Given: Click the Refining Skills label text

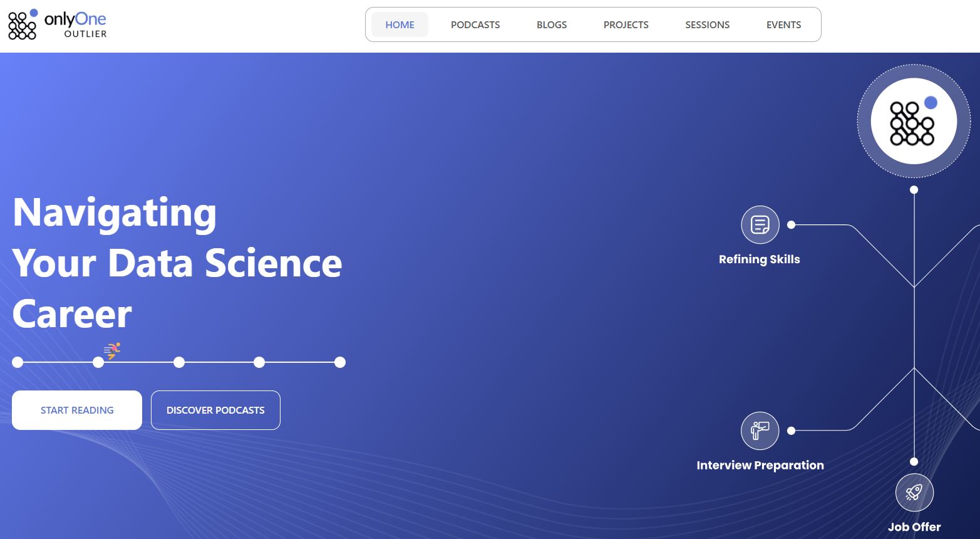Looking at the screenshot, I should (x=760, y=259).
